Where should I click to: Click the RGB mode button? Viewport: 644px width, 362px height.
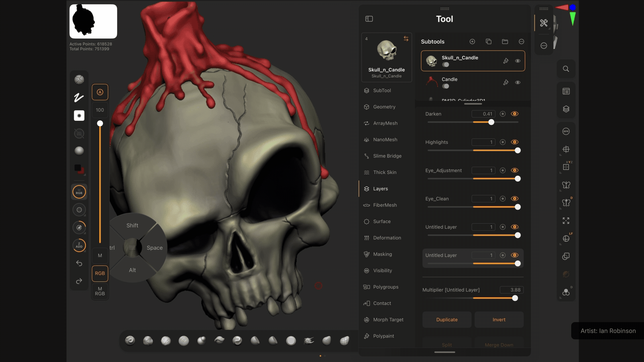point(100,273)
